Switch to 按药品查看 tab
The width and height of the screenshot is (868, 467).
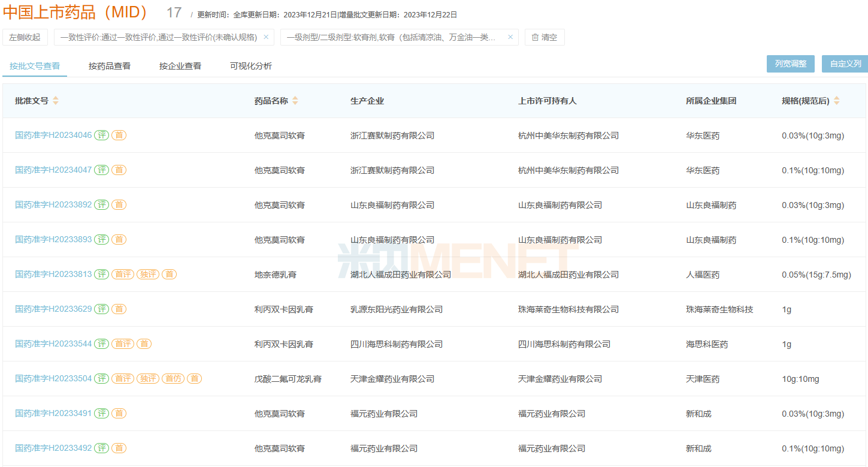point(110,66)
